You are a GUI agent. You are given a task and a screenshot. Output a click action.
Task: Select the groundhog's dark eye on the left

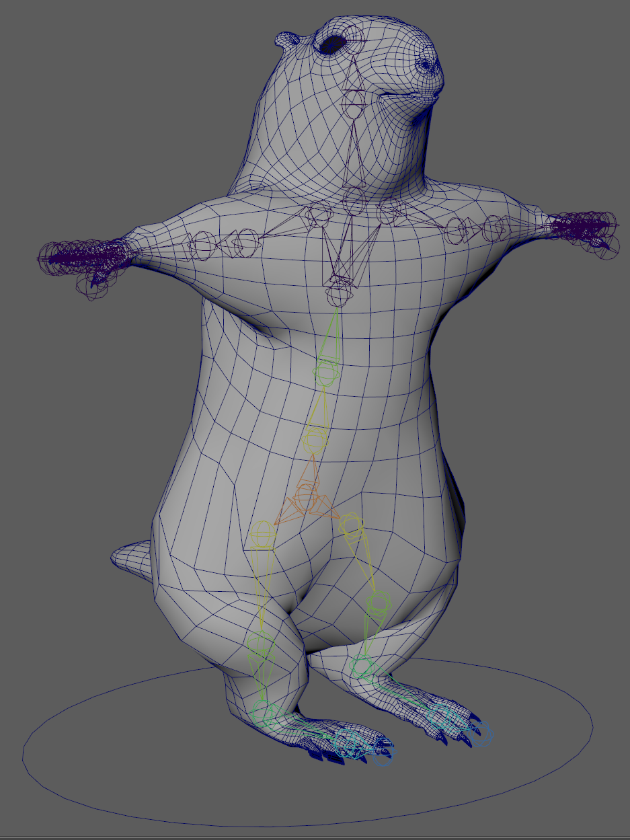point(333,45)
